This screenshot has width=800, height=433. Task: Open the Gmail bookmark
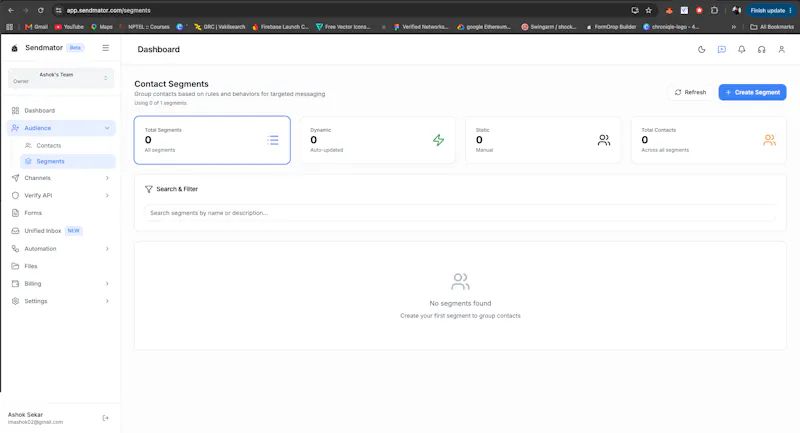click(x=36, y=27)
